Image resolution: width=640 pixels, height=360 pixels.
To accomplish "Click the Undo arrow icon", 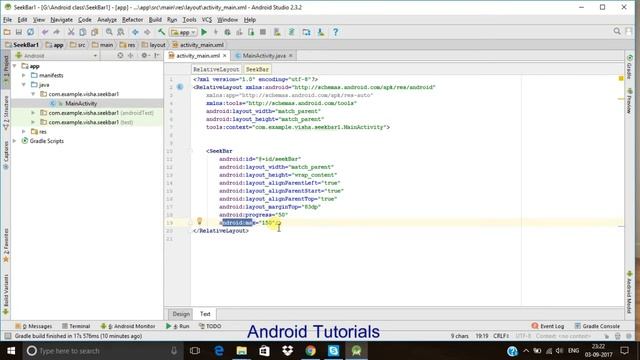I will point(44,32).
